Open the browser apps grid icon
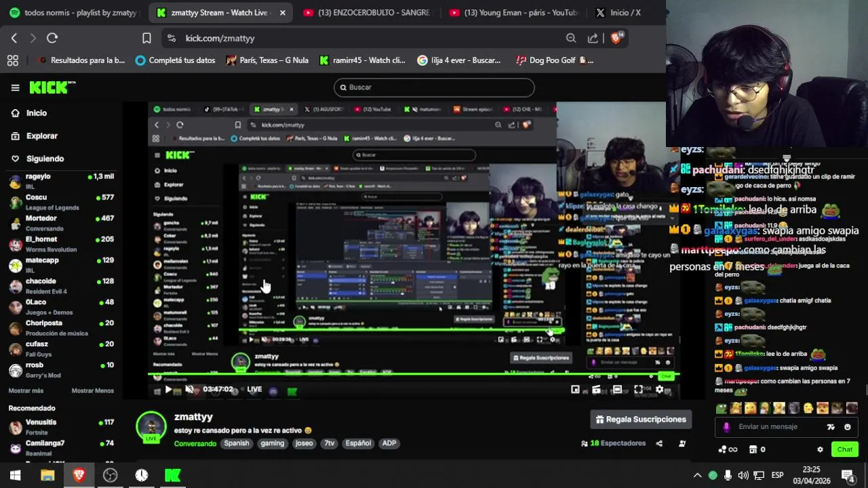 coord(12,60)
